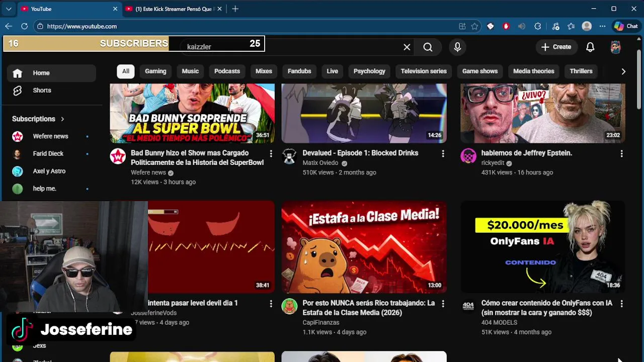Select the Fandubs filter chip
This screenshot has width=644, height=362.
tap(299, 71)
